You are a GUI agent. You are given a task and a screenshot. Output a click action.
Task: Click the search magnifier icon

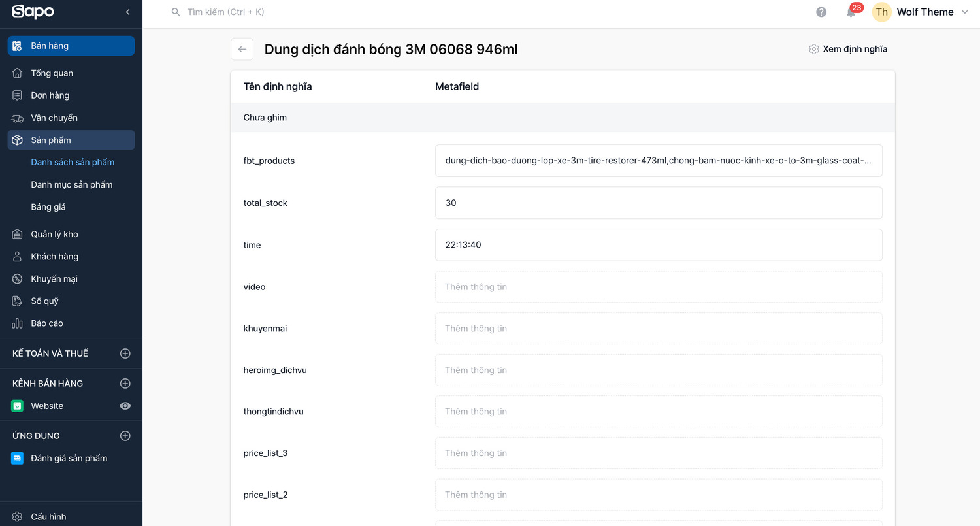click(176, 12)
